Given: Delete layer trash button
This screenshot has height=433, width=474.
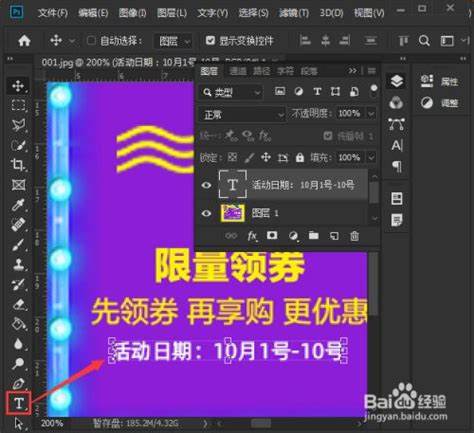Looking at the screenshot, I should 354,236.
